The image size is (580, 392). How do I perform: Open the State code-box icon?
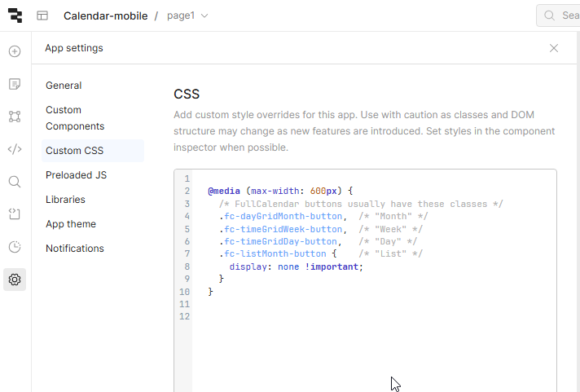[x=15, y=214]
